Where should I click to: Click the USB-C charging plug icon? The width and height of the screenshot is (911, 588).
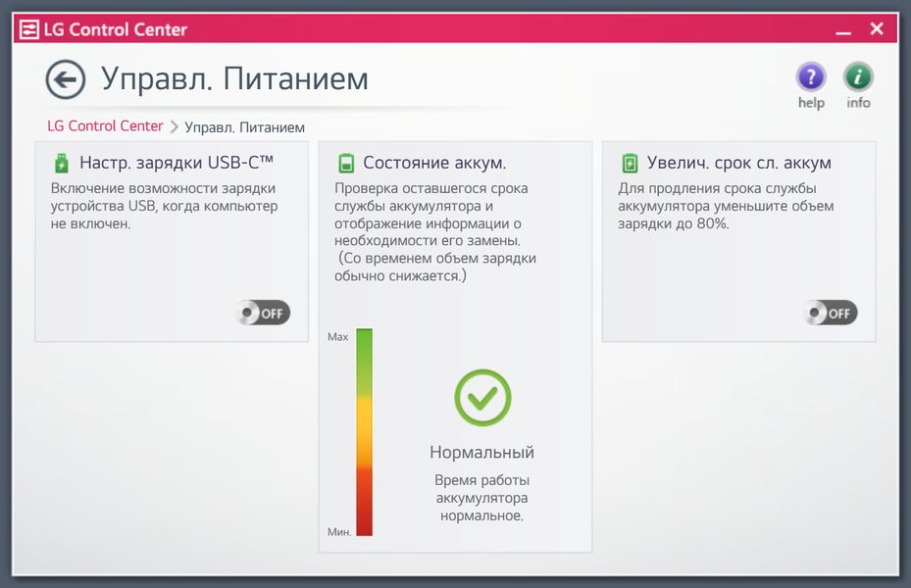(x=62, y=164)
